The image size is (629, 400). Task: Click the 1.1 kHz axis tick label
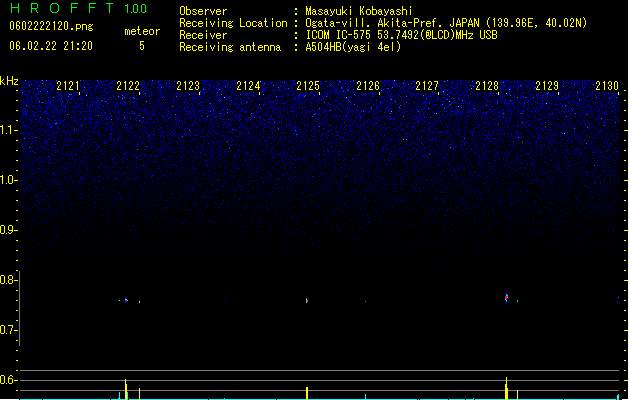8,130
